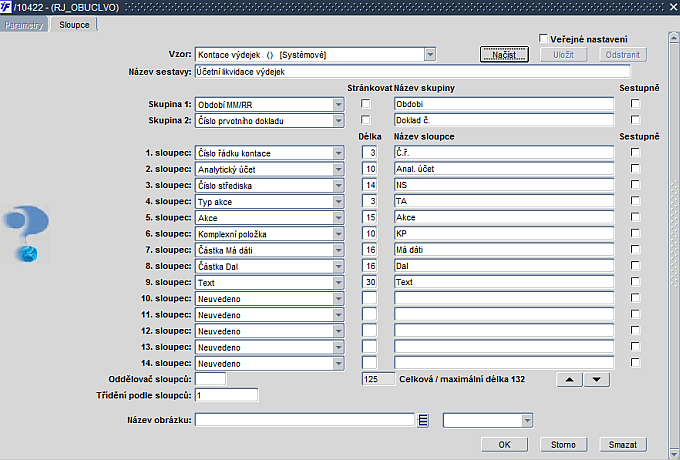
Task: Click the move down arrow button
Action: (x=597, y=379)
